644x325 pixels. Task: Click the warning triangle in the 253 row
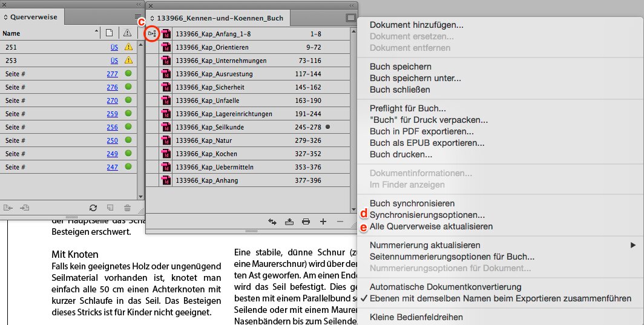coord(128,60)
